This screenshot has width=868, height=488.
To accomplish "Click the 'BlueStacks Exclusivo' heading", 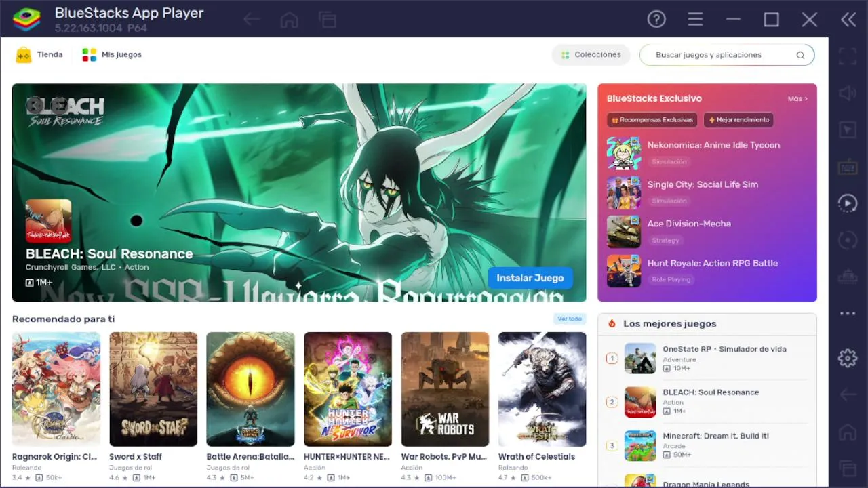I will [x=654, y=99].
